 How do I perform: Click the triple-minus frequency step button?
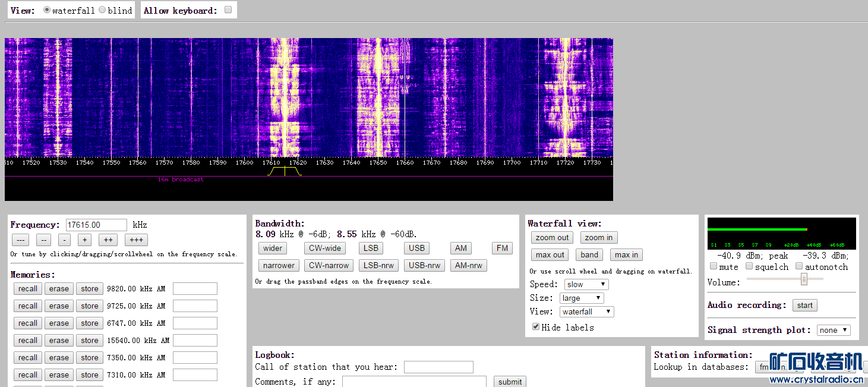[x=21, y=240]
